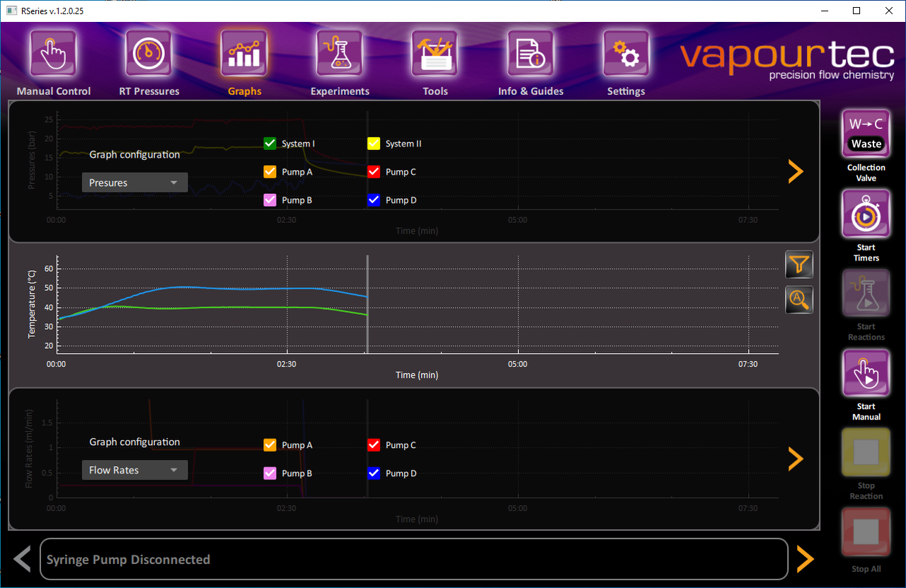Click the Temperature (°C) axis label
Viewport: 906px width, 588px height.
(x=31, y=304)
